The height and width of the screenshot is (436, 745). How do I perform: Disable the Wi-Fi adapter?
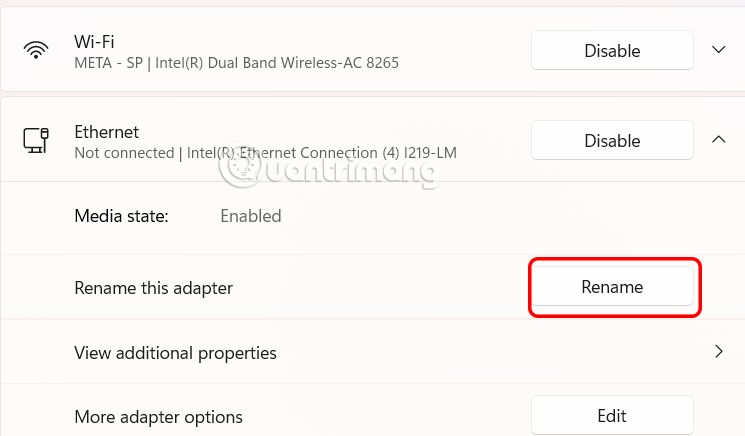(612, 51)
